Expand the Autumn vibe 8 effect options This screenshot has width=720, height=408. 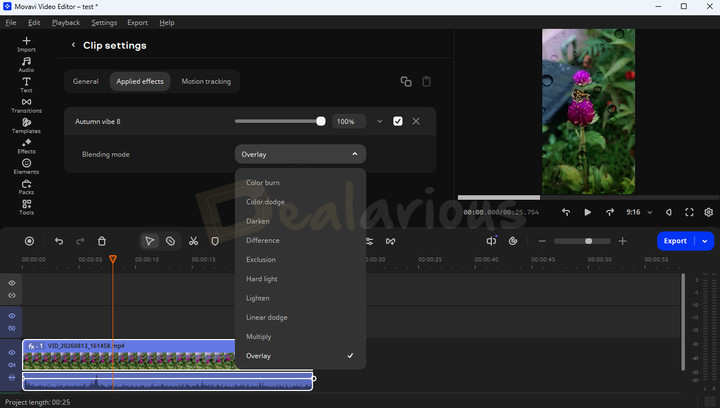[x=379, y=121]
